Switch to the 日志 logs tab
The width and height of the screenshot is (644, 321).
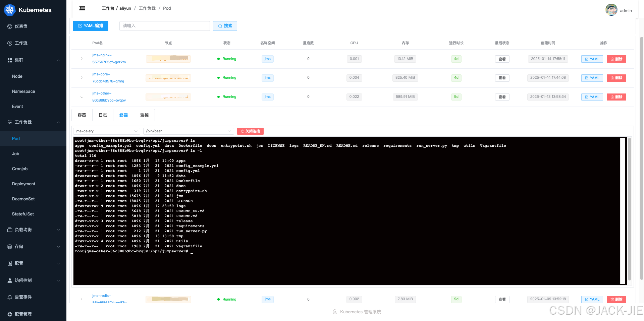click(x=103, y=115)
